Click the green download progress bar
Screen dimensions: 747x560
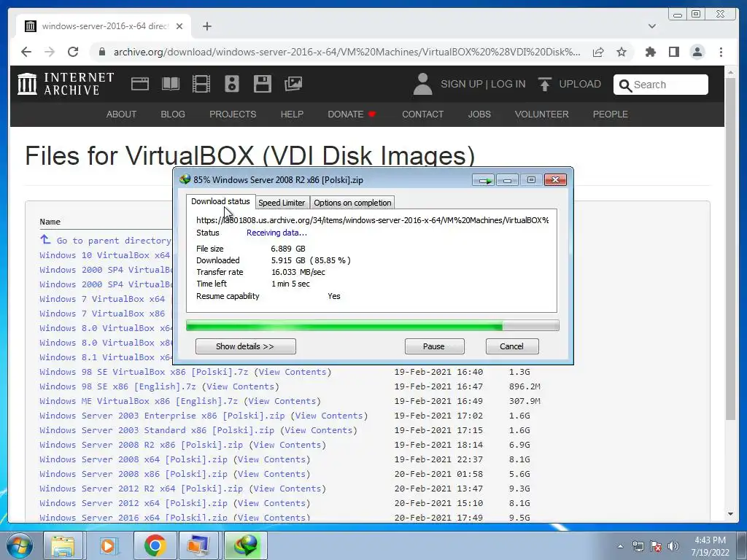[372, 326]
